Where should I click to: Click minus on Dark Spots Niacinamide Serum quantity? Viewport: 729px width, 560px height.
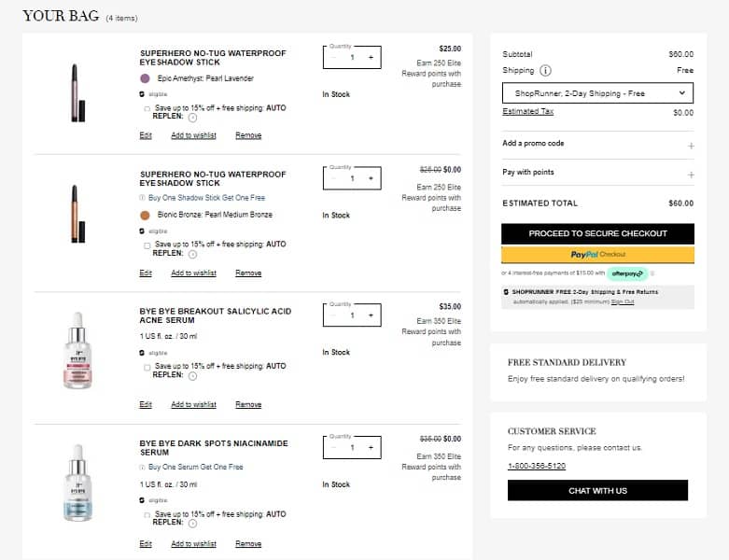click(334, 448)
